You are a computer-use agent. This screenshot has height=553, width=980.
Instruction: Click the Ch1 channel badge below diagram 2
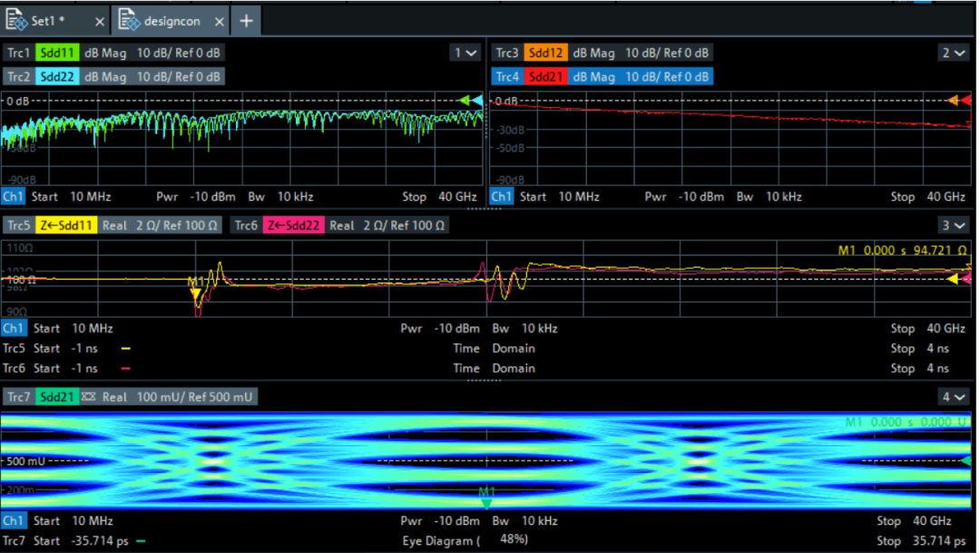click(x=501, y=196)
